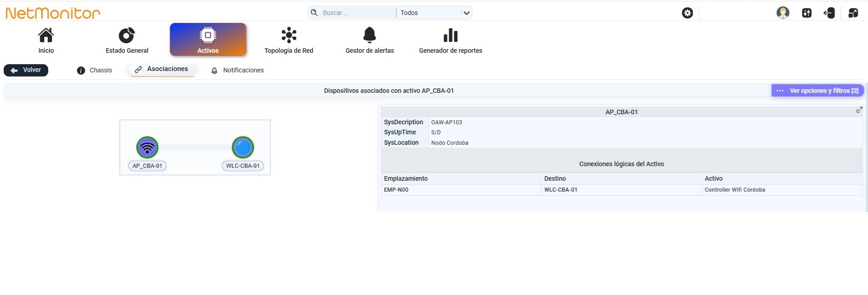This screenshot has width=868, height=295.
Task: Switch to the Notificaciones tab
Action: (x=238, y=70)
